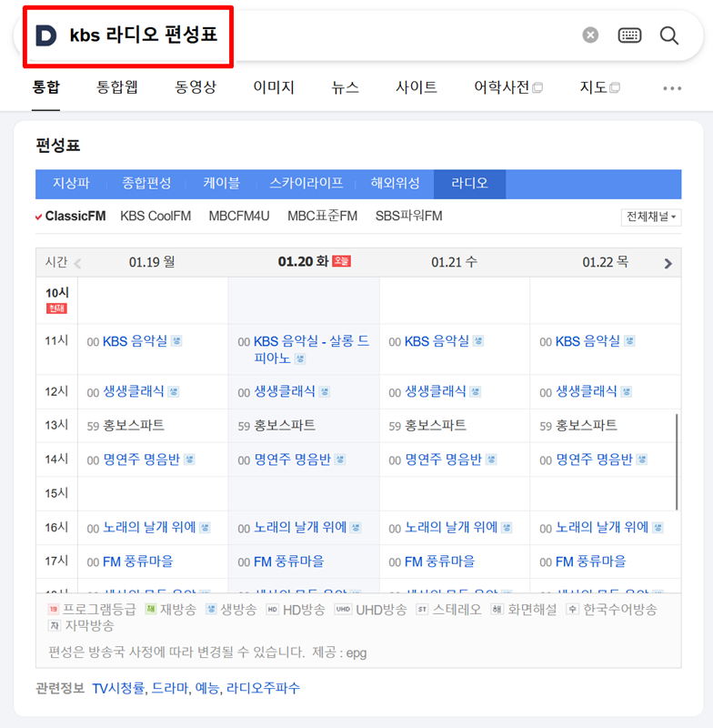This screenshot has width=713, height=728.
Task: Click the 재방송 legend icon
Action: pos(150,609)
